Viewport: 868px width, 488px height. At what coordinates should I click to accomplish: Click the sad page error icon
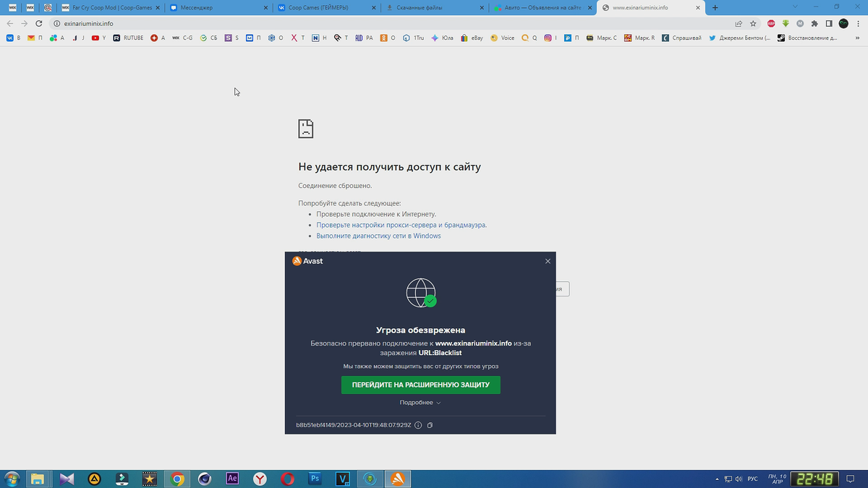(306, 129)
